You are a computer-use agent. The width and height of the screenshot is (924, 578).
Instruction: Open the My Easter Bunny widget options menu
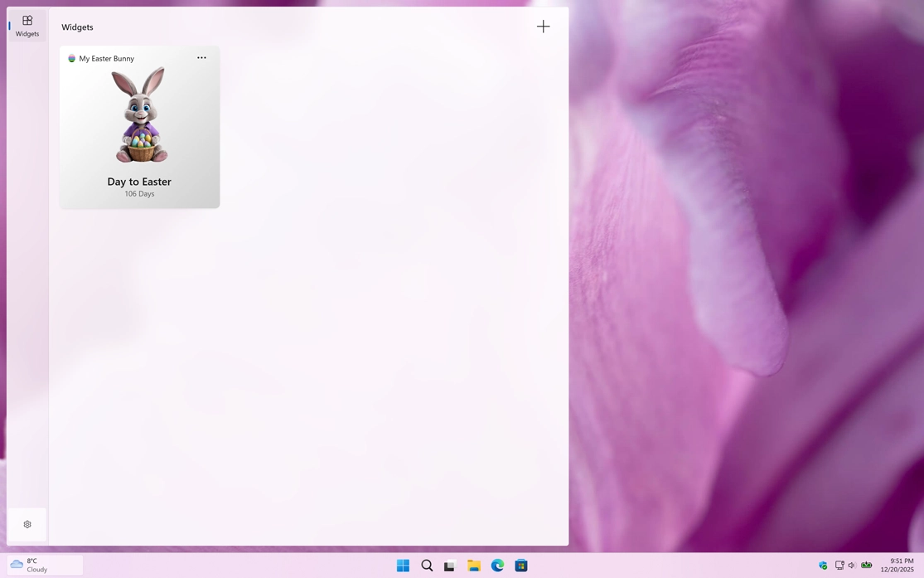(x=201, y=57)
